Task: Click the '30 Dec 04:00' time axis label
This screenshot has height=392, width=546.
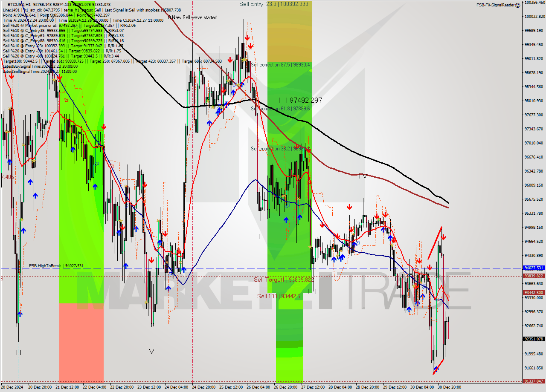Action: (422, 387)
